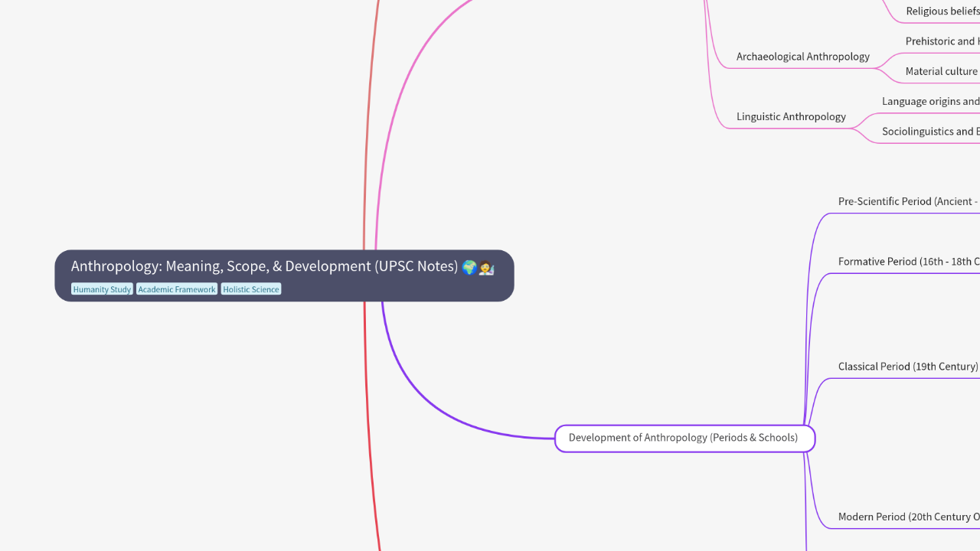Open the Prehistoric child node

pyautogui.click(x=942, y=41)
